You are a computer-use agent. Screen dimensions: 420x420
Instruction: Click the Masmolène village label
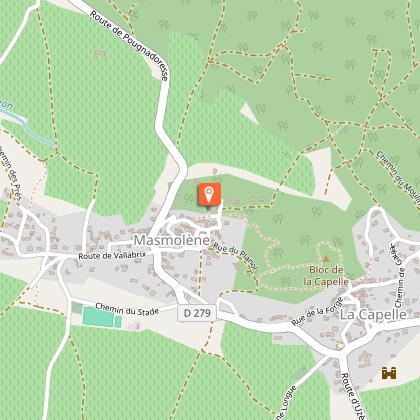[172, 240]
